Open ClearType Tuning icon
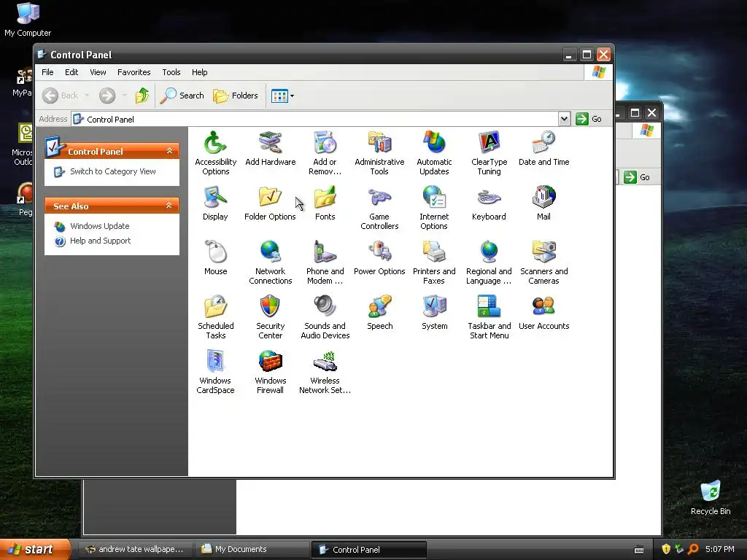 click(x=489, y=143)
